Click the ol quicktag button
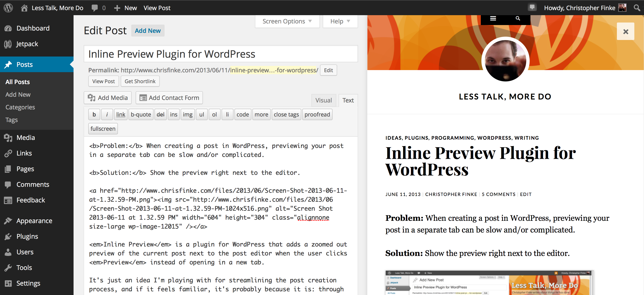This screenshot has height=295, width=644. (214, 114)
